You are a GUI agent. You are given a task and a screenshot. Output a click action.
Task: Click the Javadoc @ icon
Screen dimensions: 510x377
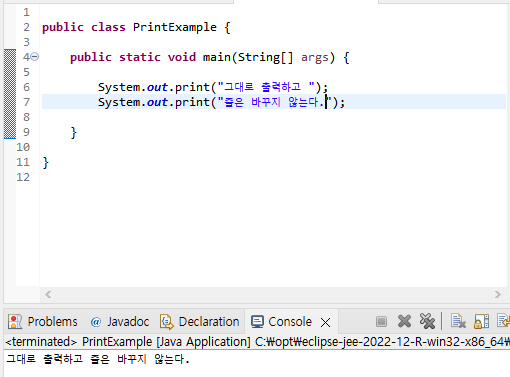96,322
